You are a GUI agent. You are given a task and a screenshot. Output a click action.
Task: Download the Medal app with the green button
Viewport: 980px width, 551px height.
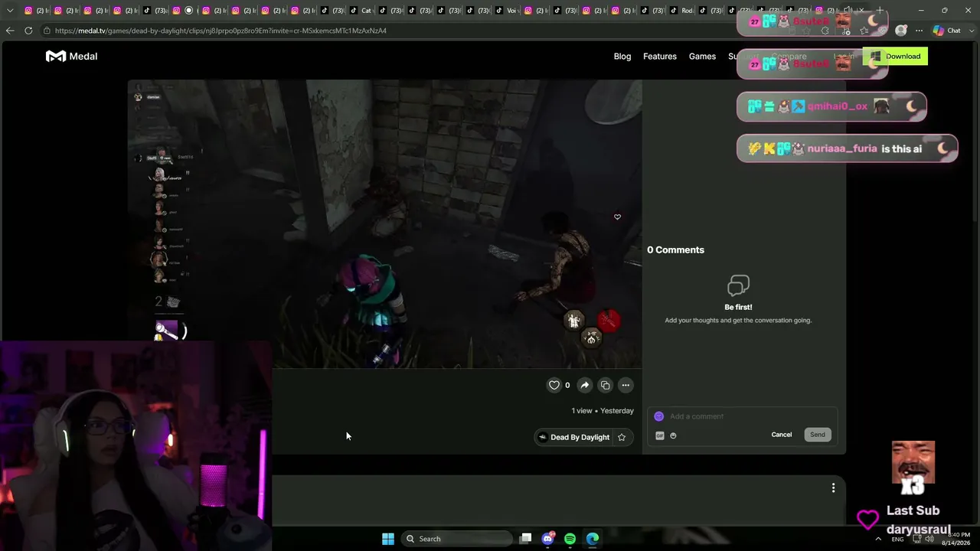[895, 56]
